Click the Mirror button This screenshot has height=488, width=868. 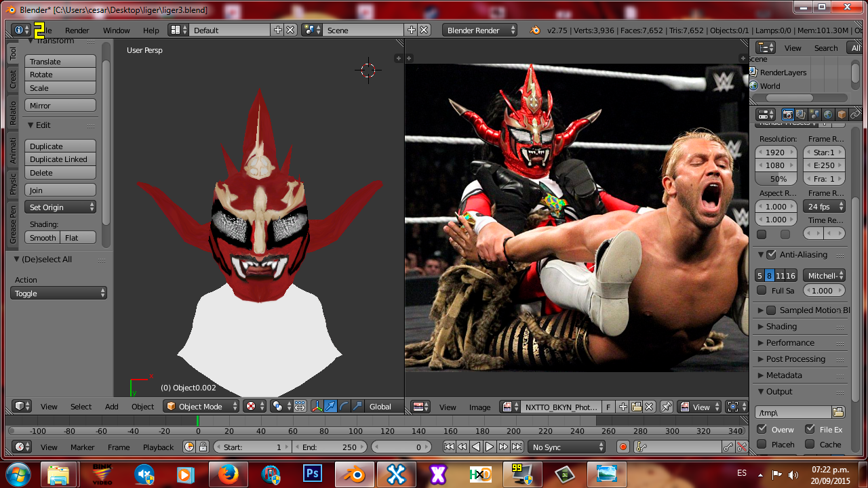[x=60, y=106]
